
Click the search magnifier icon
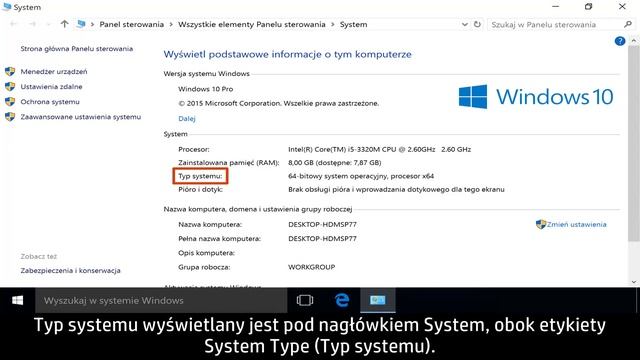pyautogui.click(x=628, y=24)
